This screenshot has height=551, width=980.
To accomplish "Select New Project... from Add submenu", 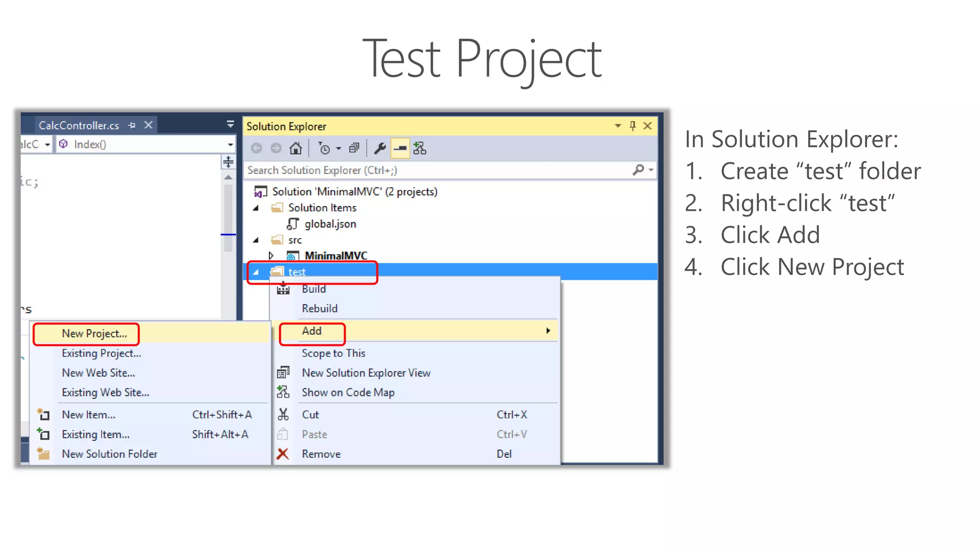I will 94,334.
